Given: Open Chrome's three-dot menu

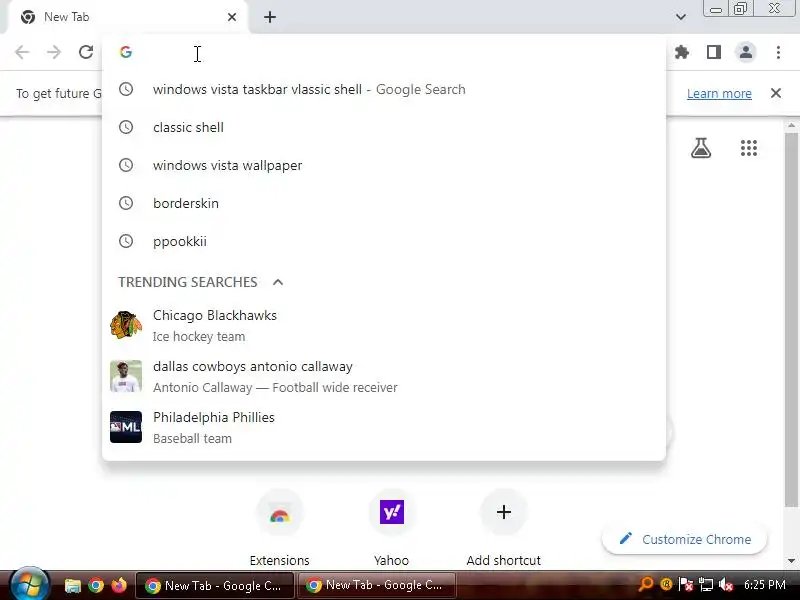Looking at the screenshot, I should 778,52.
